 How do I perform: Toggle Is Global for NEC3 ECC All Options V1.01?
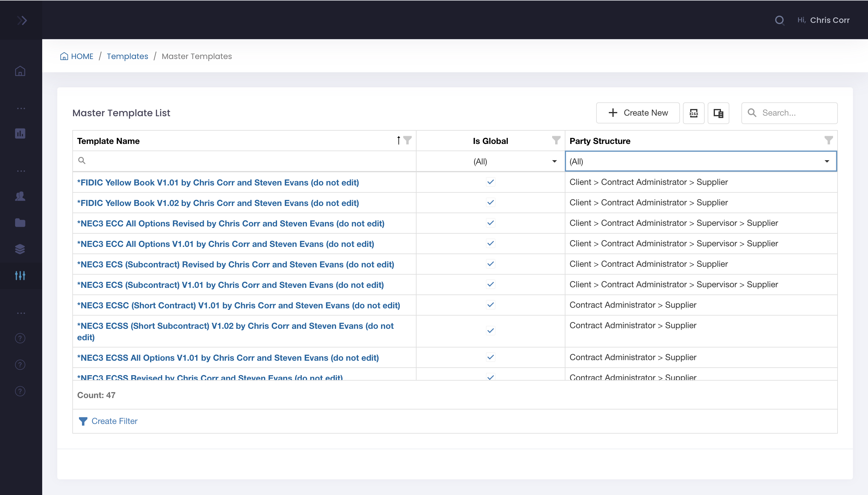[x=490, y=243]
